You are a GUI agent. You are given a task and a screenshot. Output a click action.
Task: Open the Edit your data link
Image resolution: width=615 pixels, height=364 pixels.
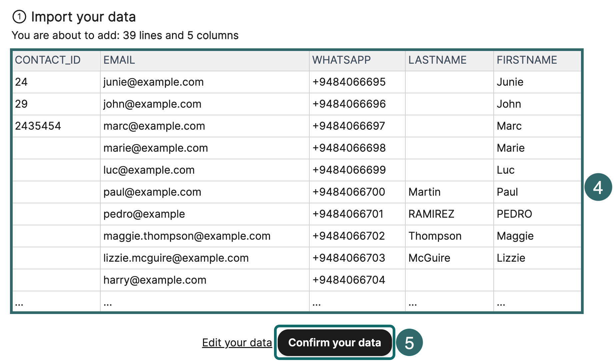(237, 343)
